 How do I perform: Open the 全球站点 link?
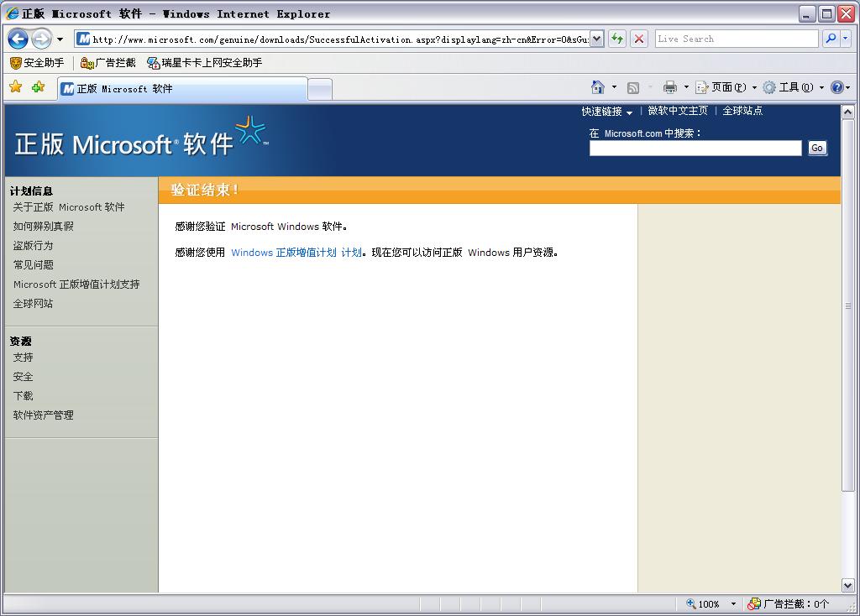pos(742,111)
